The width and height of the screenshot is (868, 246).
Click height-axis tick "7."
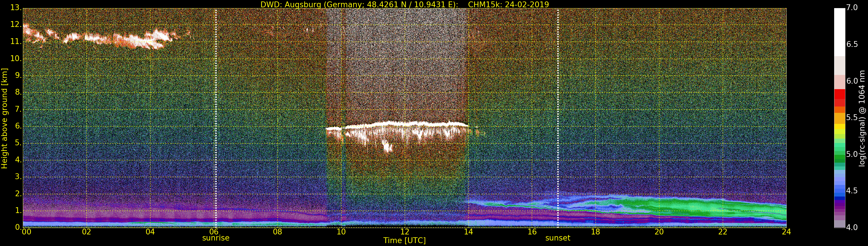18,109
